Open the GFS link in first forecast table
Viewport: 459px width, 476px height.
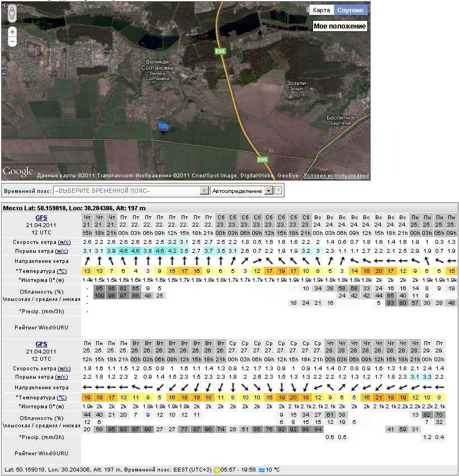[x=41, y=218]
